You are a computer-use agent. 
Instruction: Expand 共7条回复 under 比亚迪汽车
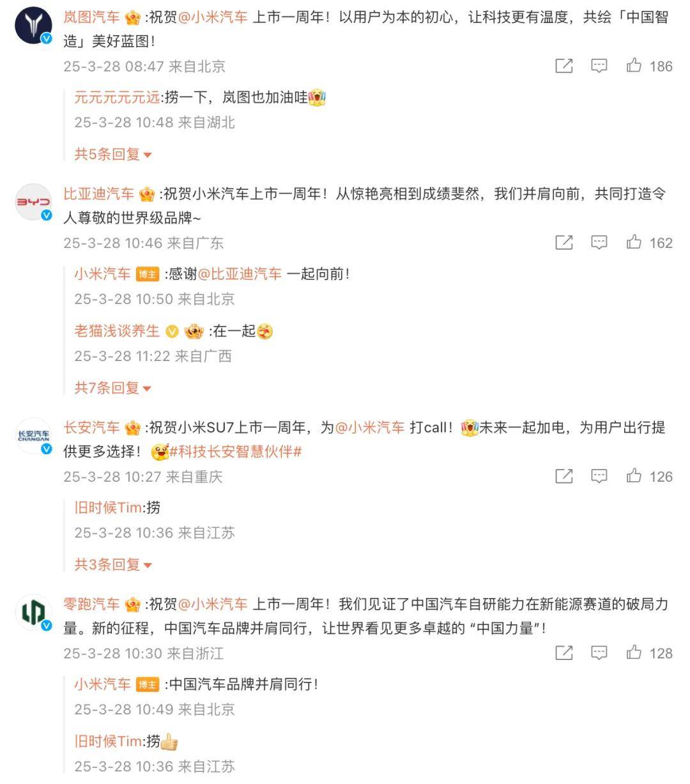tap(113, 387)
